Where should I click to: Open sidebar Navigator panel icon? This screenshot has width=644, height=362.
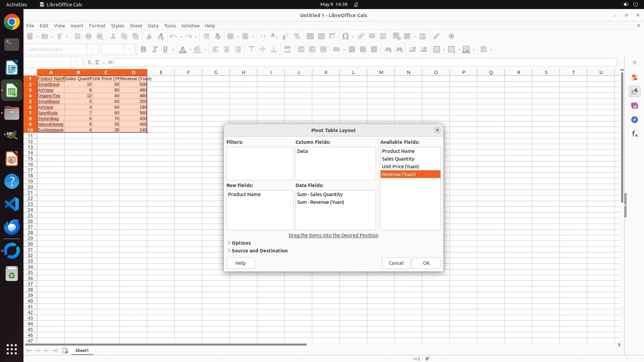click(x=634, y=120)
